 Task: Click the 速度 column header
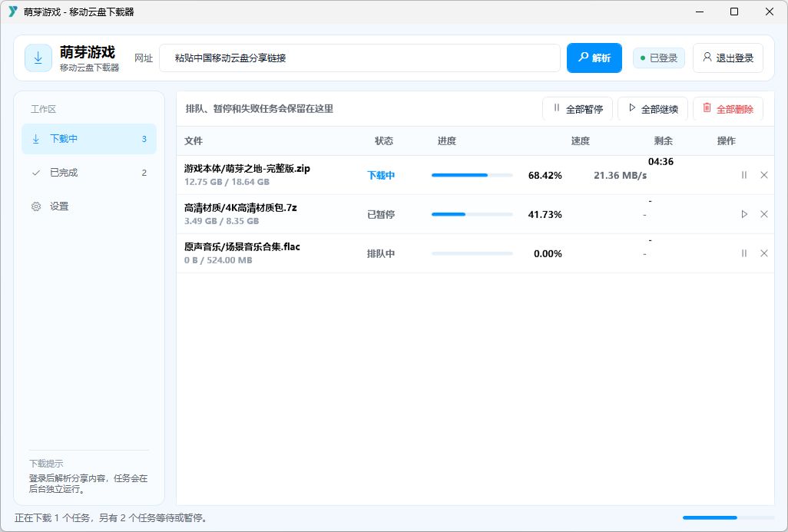[x=581, y=141]
